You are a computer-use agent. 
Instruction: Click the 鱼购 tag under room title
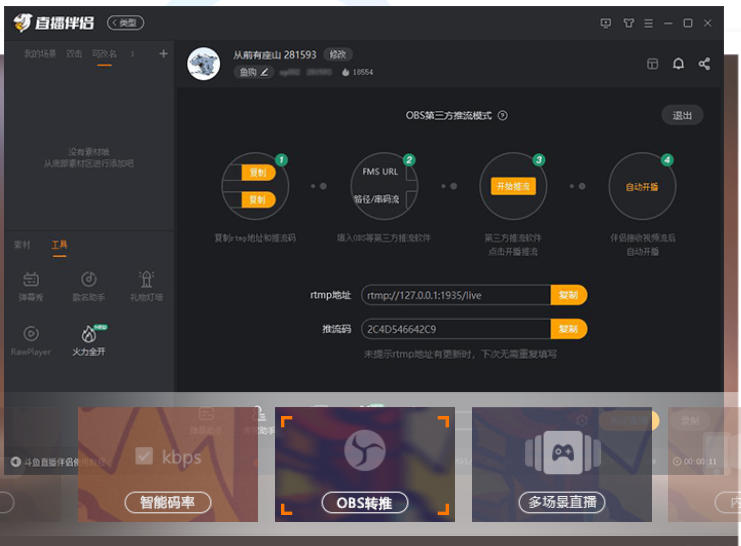click(247, 72)
